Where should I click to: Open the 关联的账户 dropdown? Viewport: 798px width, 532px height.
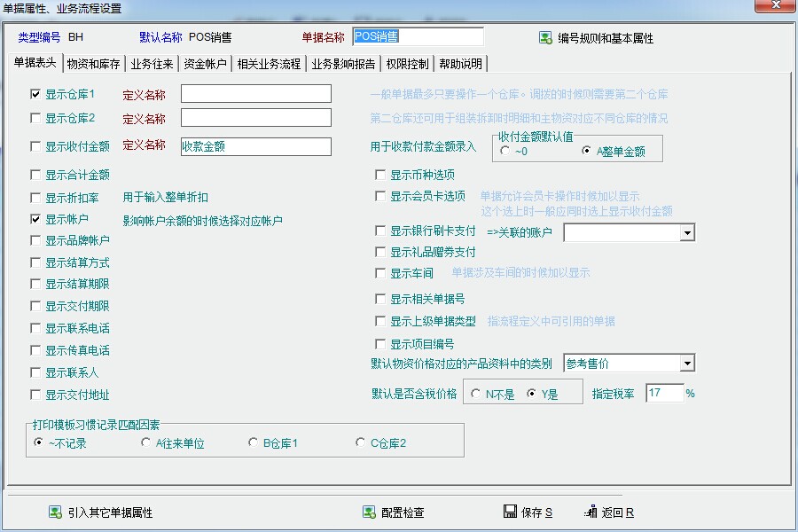pyautogui.click(x=687, y=232)
